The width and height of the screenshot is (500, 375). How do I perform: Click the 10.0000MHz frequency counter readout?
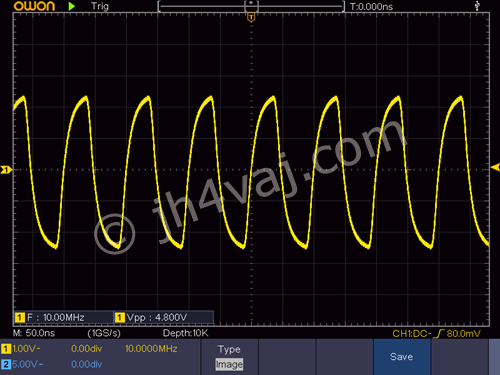151,349
